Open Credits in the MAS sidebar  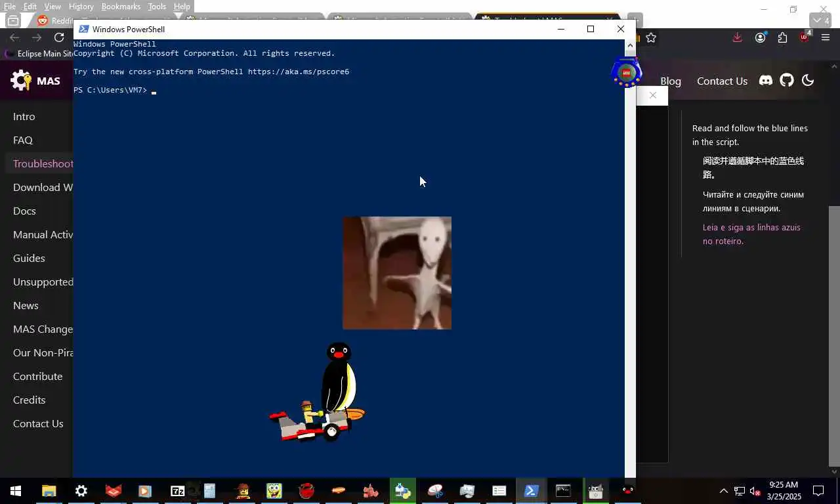click(x=30, y=400)
